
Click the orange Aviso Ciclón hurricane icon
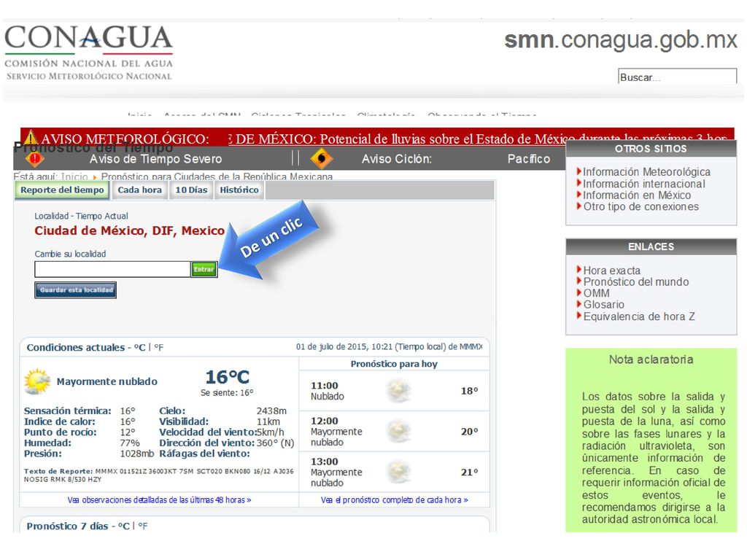322,158
